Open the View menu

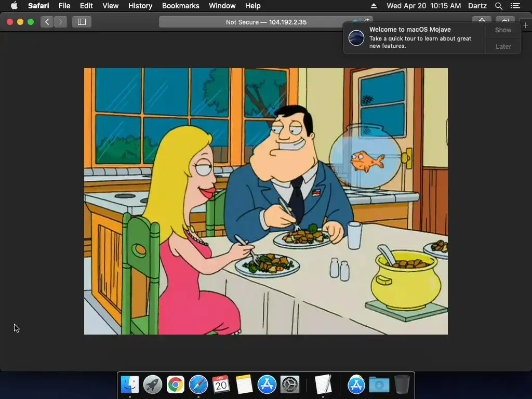coord(110,6)
